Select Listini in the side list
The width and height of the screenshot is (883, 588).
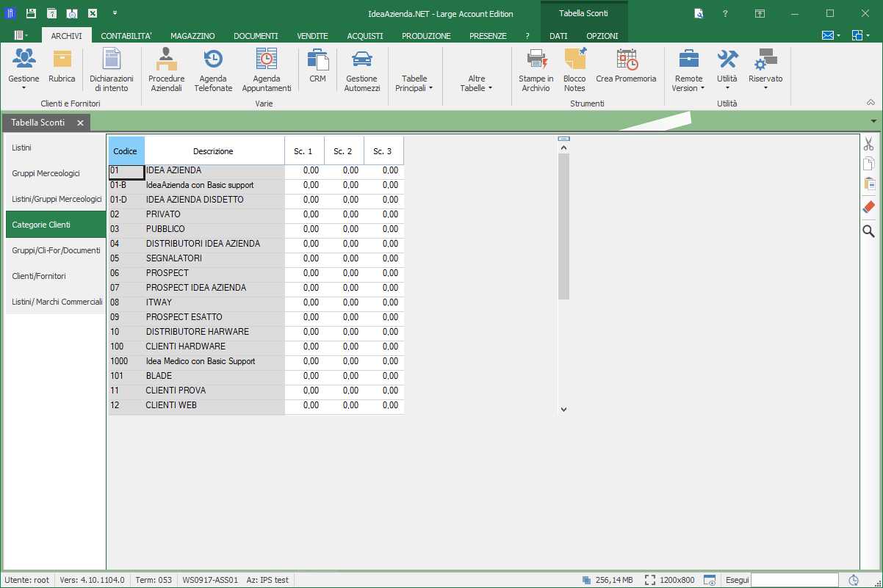56,148
